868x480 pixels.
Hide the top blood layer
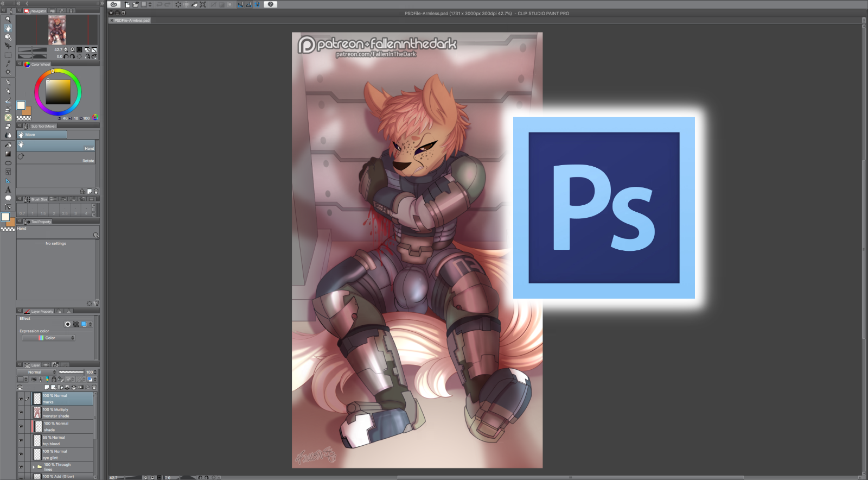pos(21,440)
